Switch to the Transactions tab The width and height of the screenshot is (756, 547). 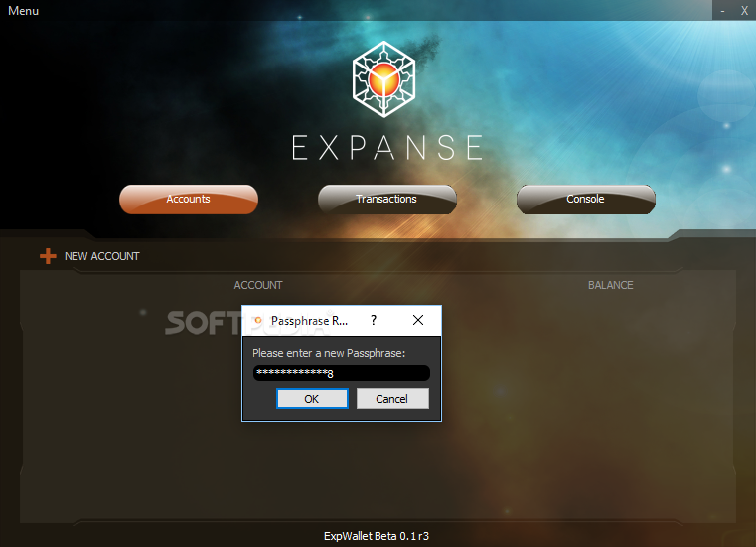386,199
